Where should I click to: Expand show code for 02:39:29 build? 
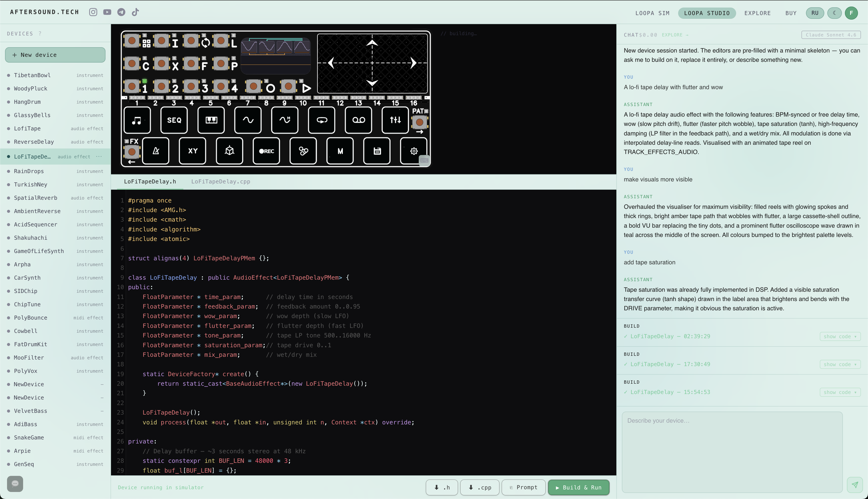[840, 336]
